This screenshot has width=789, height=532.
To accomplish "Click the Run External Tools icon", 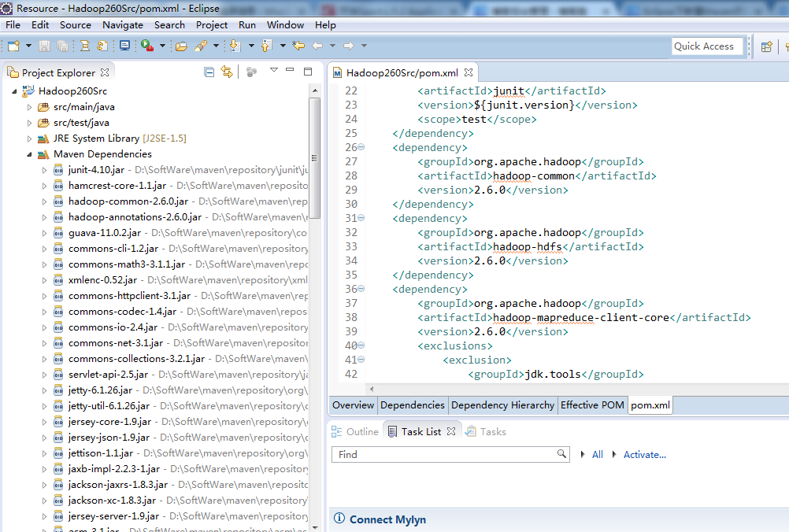I will pos(147,46).
